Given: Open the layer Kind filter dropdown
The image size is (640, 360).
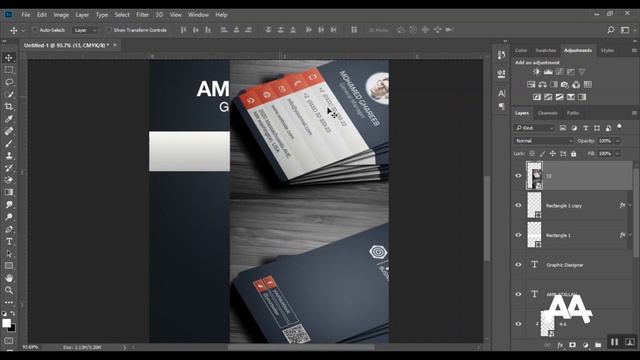Looking at the screenshot, I should pos(534,128).
